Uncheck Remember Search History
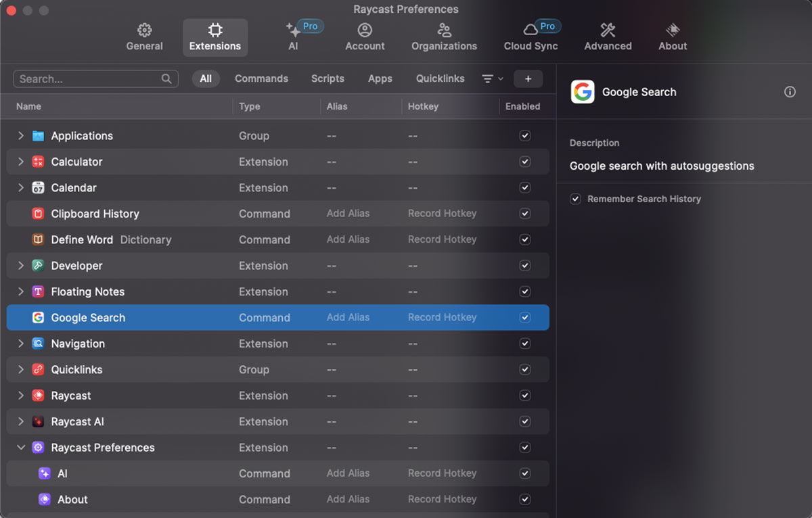 575,199
